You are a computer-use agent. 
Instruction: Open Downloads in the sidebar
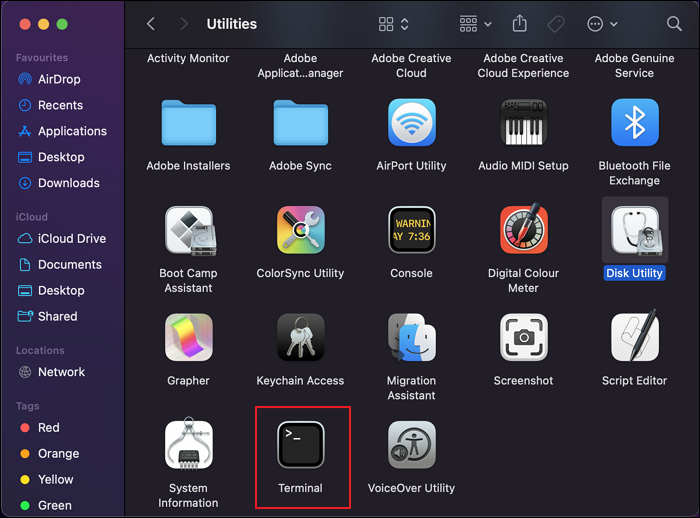coord(58,183)
